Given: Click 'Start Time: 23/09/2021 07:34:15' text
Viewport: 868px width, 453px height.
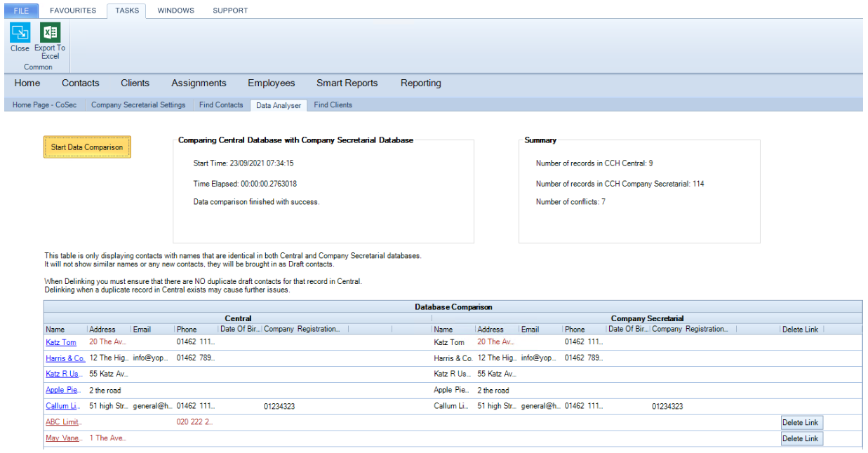Looking at the screenshot, I should 243,163.
